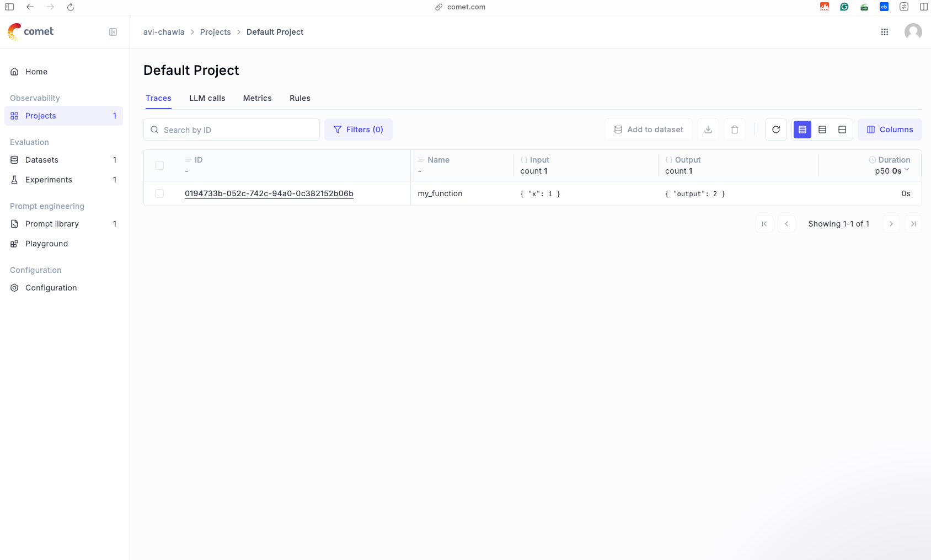931x560 pixels.
Task: Refresh the traces table
Action: [x=776, y=130]
